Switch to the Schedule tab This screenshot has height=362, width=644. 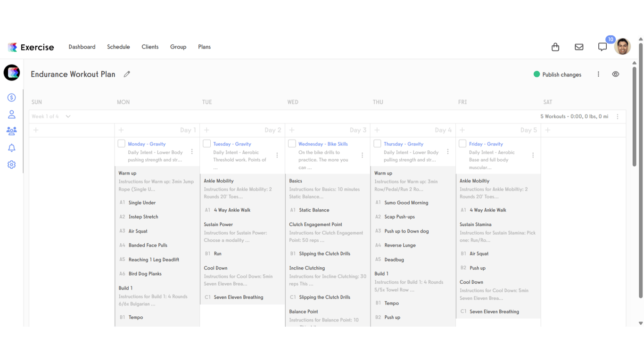click(118, 47)
